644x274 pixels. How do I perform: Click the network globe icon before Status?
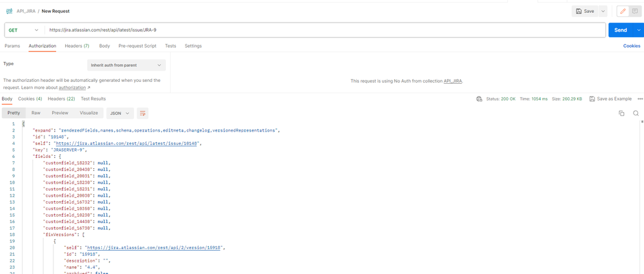(x=479, y=99)
